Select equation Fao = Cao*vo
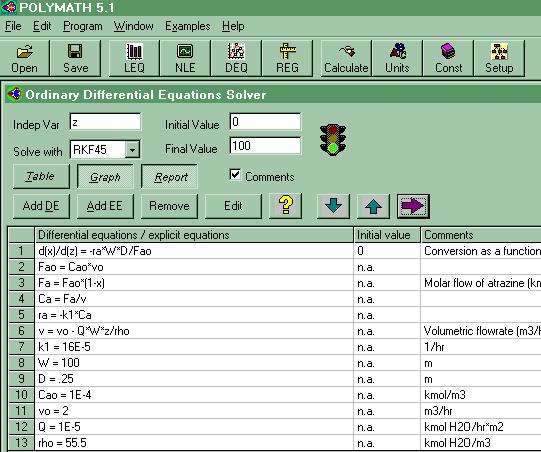The image size is (541, 452). (x=194, y=267)
